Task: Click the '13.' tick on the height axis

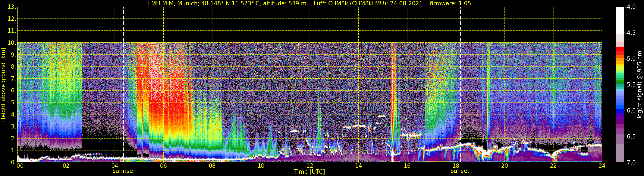Action: point(12,7)
